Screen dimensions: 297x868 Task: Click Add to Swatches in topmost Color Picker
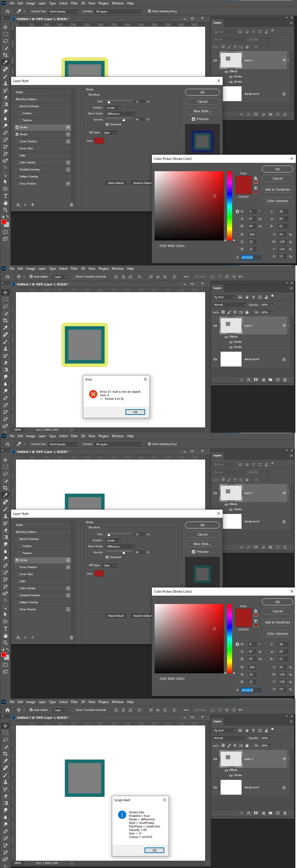point(278,189)
